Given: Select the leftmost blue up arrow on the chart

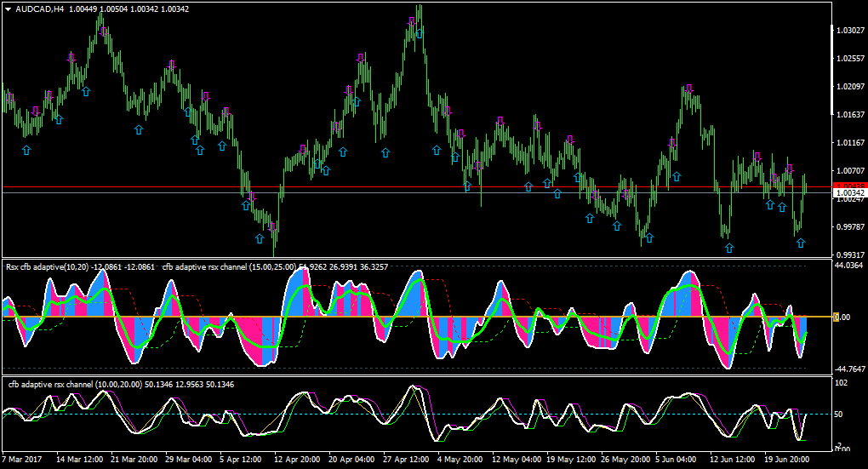Looking at the screenshot, I should pos(26,150).
